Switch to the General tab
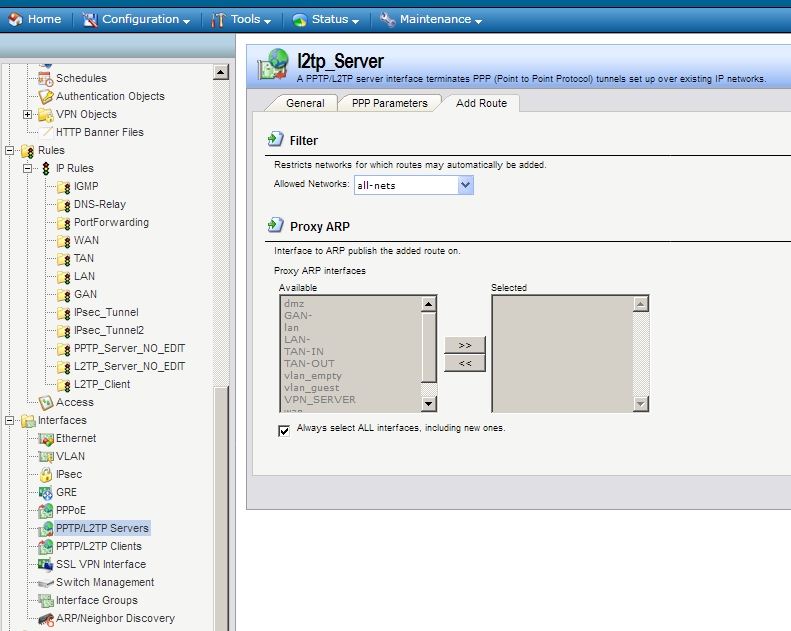791x631 pixels. 305,103
